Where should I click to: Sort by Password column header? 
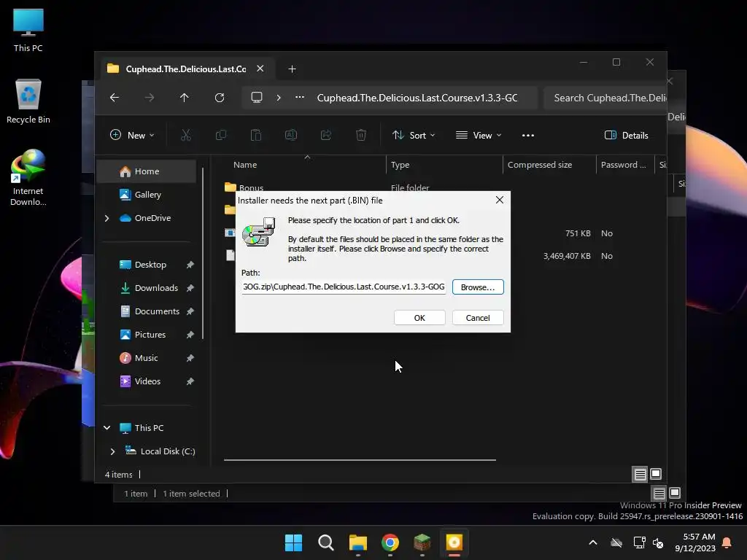(x=625, y=165)
